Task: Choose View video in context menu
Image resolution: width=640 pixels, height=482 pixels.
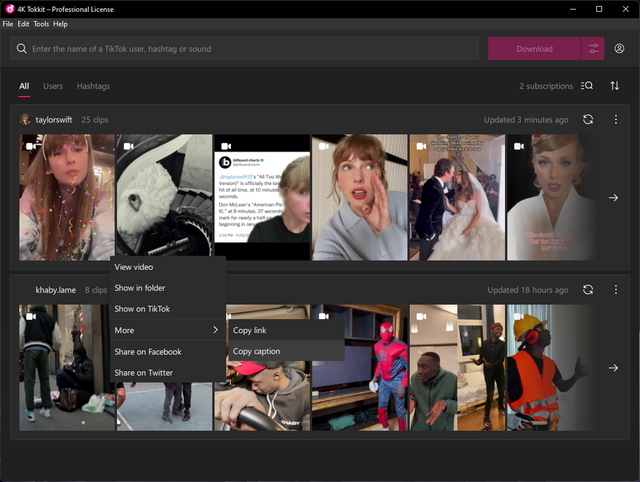Action: click(168, 267)
